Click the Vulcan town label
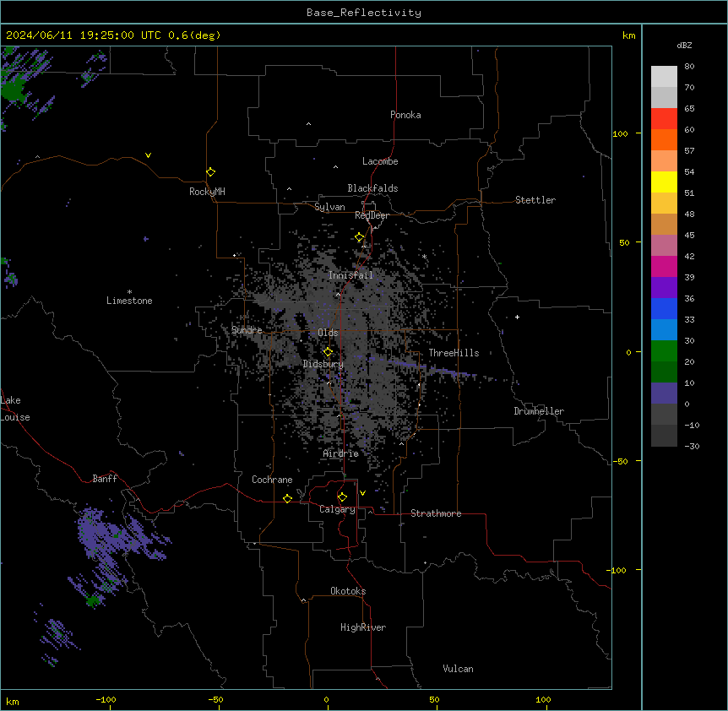 [x=458, y=669]
